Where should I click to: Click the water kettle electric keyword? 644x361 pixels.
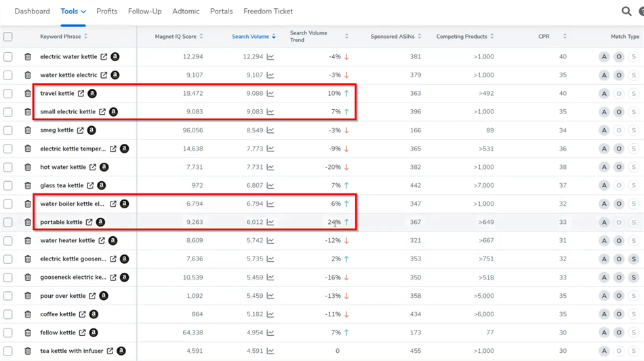(68, 75)
